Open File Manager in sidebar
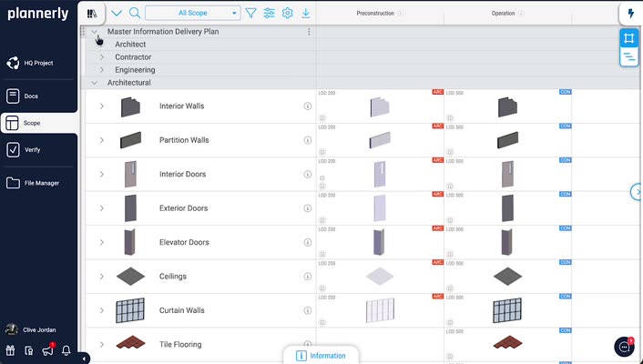 (x=38, y=183)
